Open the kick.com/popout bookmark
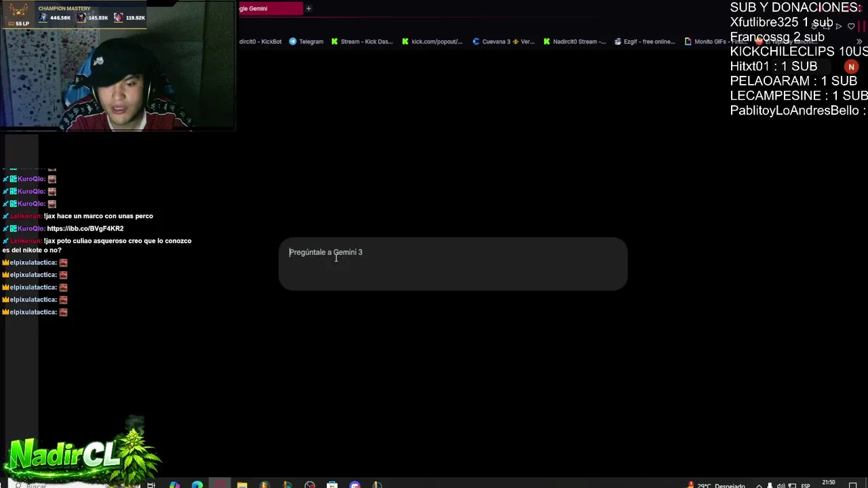Screen dimensions: 868x488 [432, 41]
